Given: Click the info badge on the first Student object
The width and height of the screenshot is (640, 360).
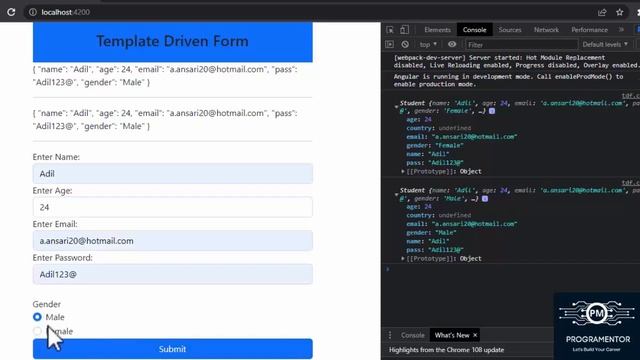Looking at the screenshot, I should (x=492, y=111).
